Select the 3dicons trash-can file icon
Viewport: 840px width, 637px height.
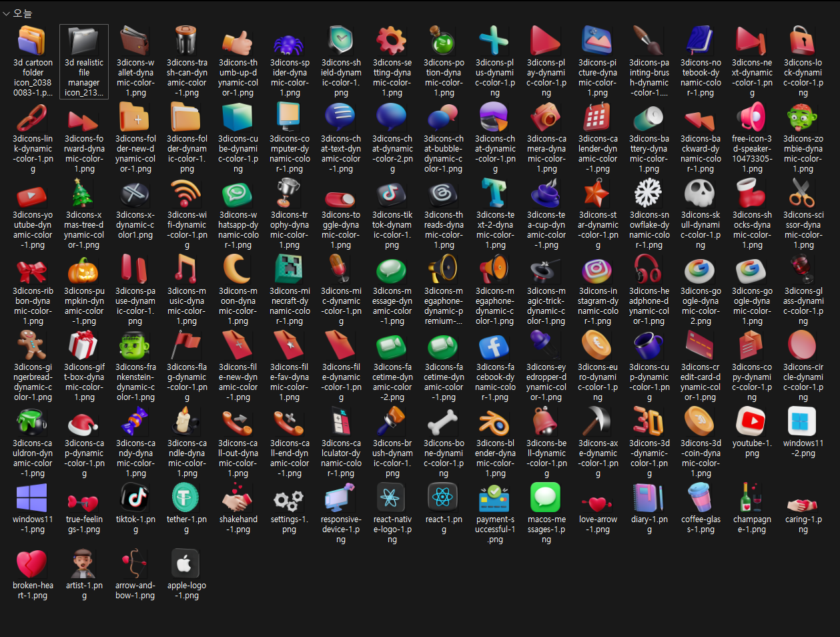click(x=187, y=61)
